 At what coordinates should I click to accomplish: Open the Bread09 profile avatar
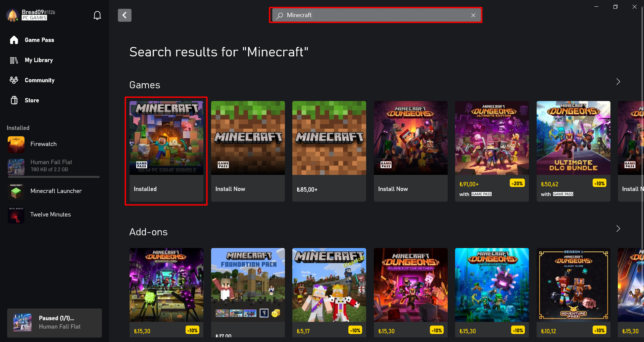[x=13, y=15]
